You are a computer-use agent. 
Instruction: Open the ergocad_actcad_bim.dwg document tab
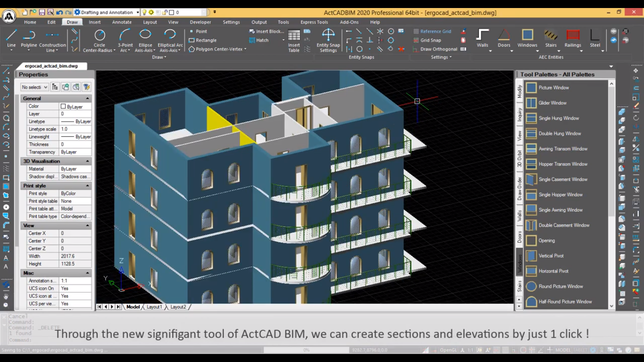51,66
